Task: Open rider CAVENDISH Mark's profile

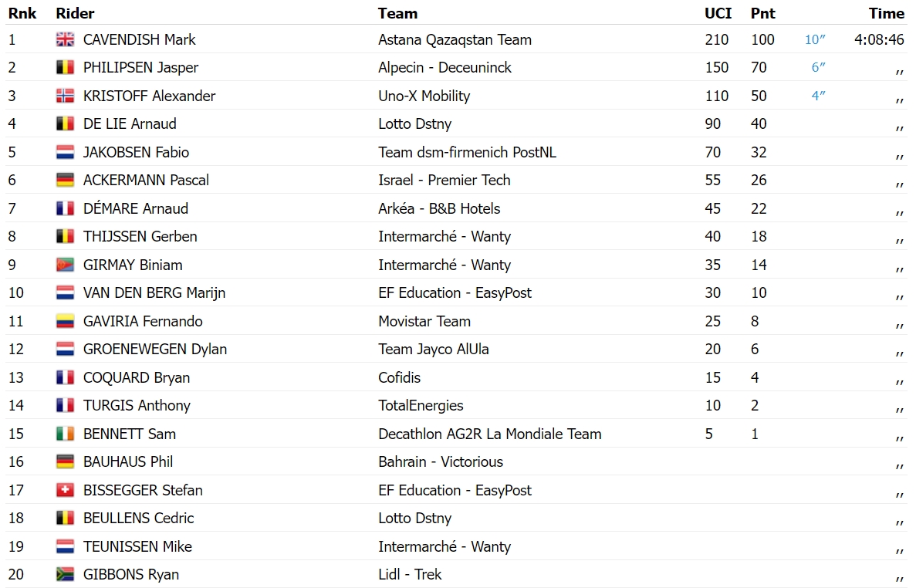Action: point(139,39)
